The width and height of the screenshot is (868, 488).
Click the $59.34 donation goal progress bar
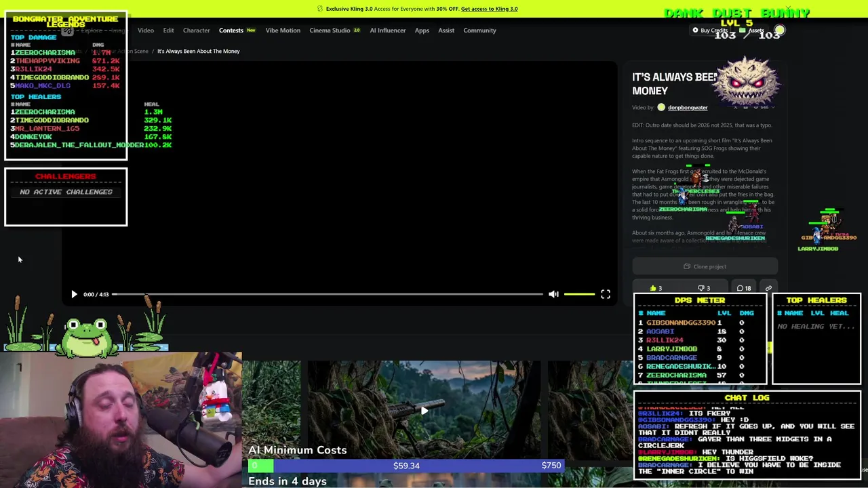pyautogui.click(x=406, y=466)
